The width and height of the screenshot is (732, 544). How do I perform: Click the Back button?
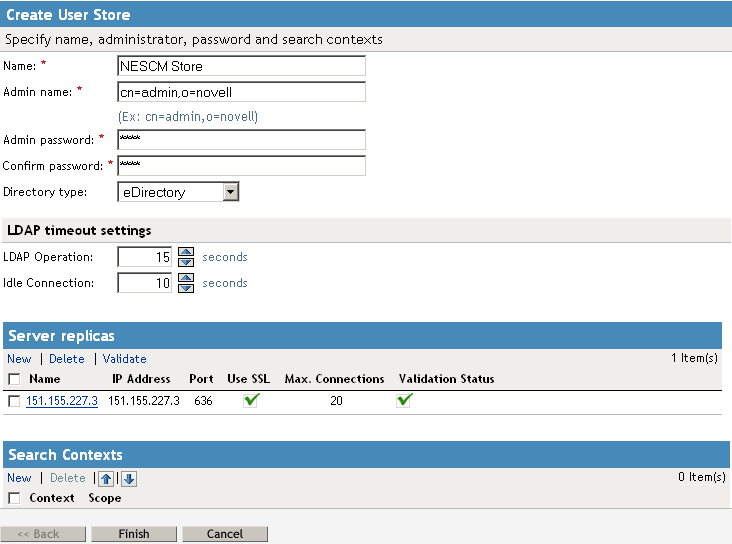(43, 534)
